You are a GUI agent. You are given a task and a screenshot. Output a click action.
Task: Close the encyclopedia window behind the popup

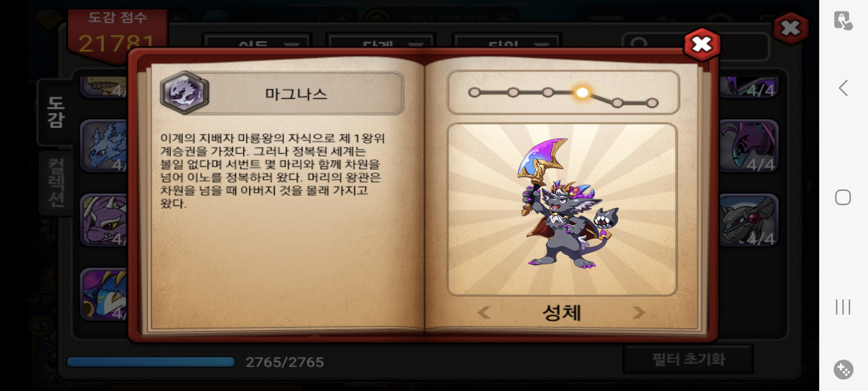(x=790, y=28)
